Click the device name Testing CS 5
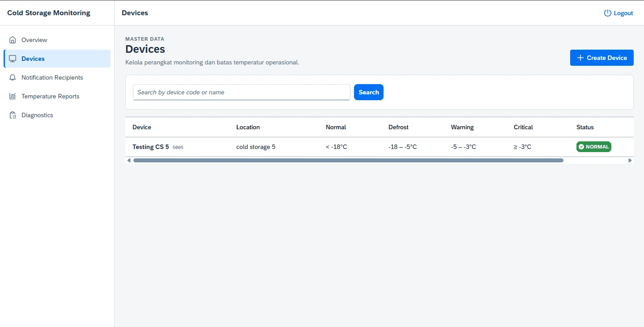This screenshot has height=327, width=644. pyautogui.click(x=151, y=147)
